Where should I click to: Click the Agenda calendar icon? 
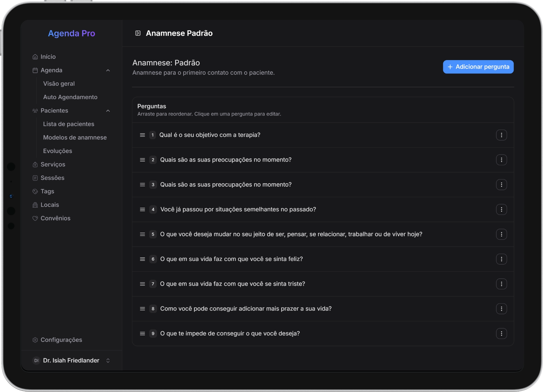coord(35,70)
